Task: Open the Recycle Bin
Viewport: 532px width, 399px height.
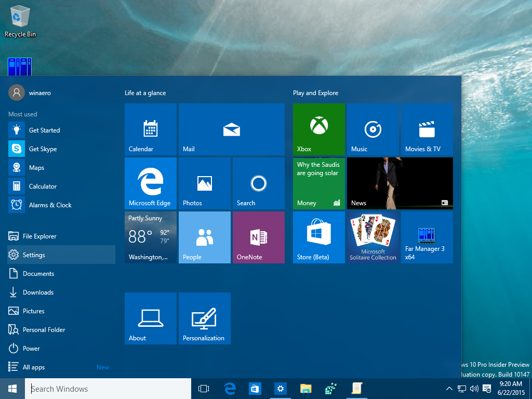Action: tap(19, 18)
